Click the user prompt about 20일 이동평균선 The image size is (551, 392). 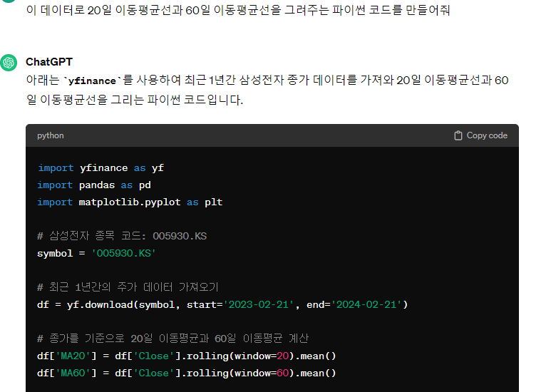(238, 10)
